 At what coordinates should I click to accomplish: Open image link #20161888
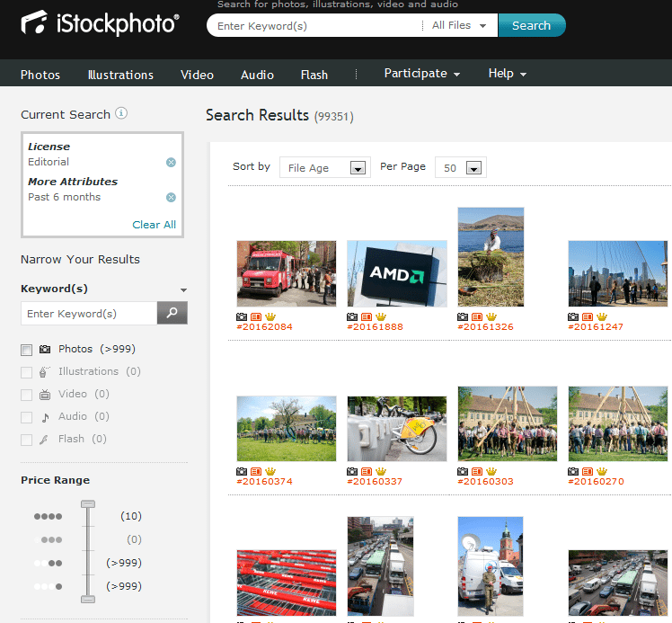[x=375, y=326]
